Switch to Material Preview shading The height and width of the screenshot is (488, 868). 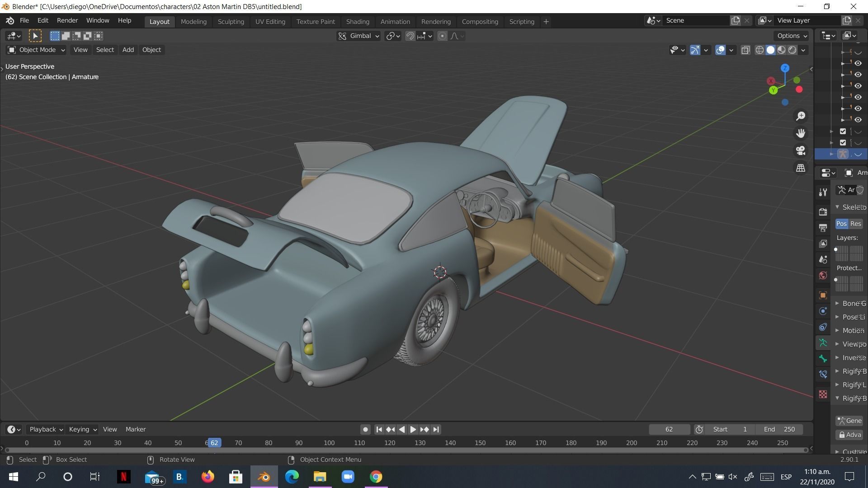[782, 50]
